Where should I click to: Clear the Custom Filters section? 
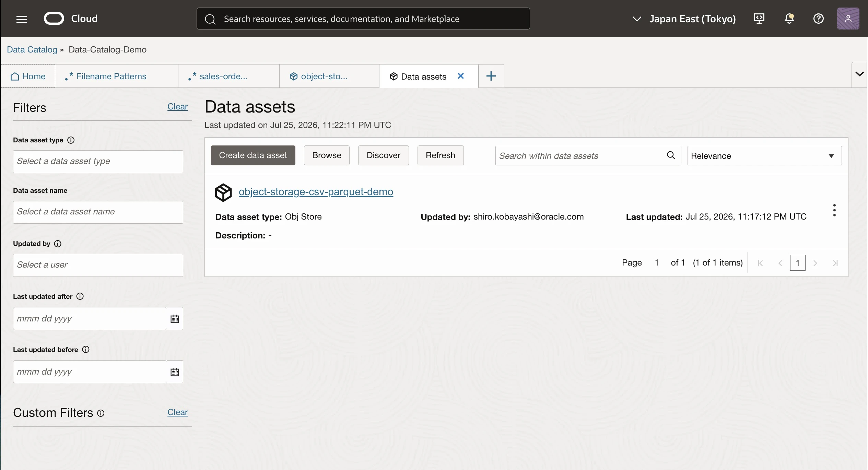[x=177, y=412]
